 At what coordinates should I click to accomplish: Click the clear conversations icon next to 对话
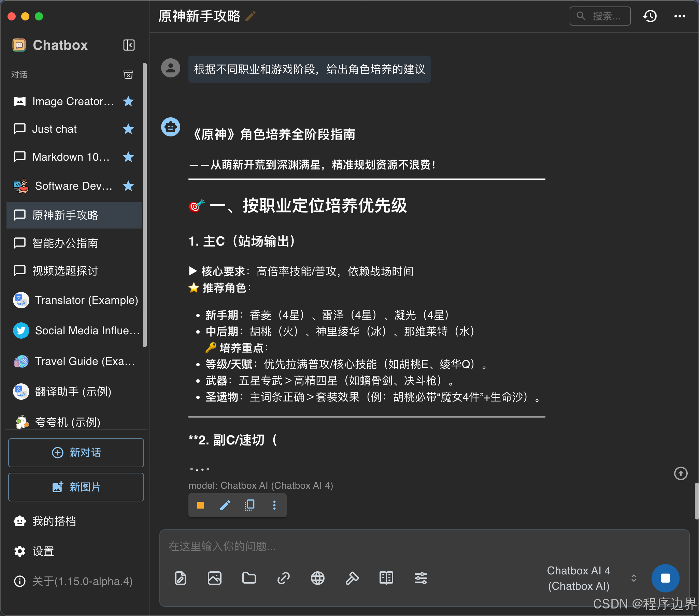tap(128, 74)
